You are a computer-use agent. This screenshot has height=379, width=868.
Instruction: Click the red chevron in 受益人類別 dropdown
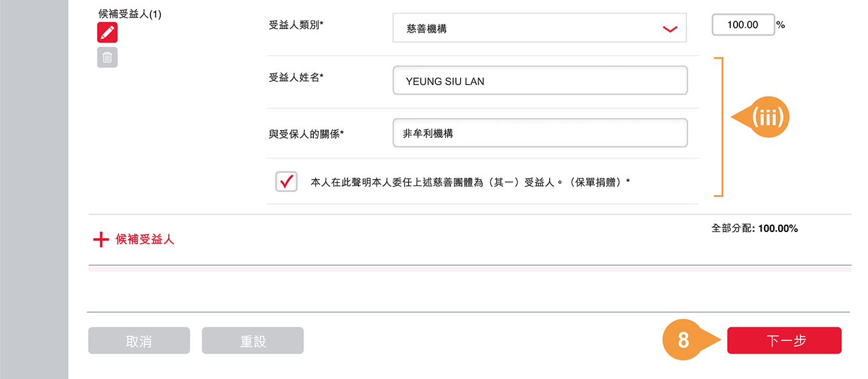[669, 29]
